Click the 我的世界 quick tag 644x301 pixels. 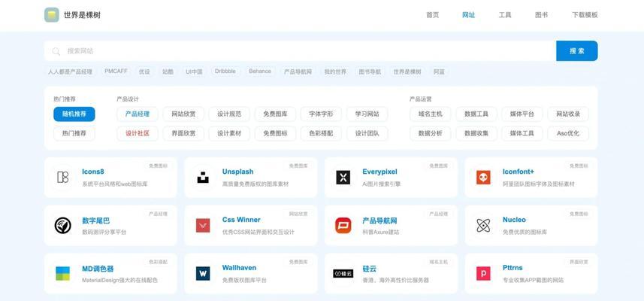pyautogui.click(x=335, y=71)
